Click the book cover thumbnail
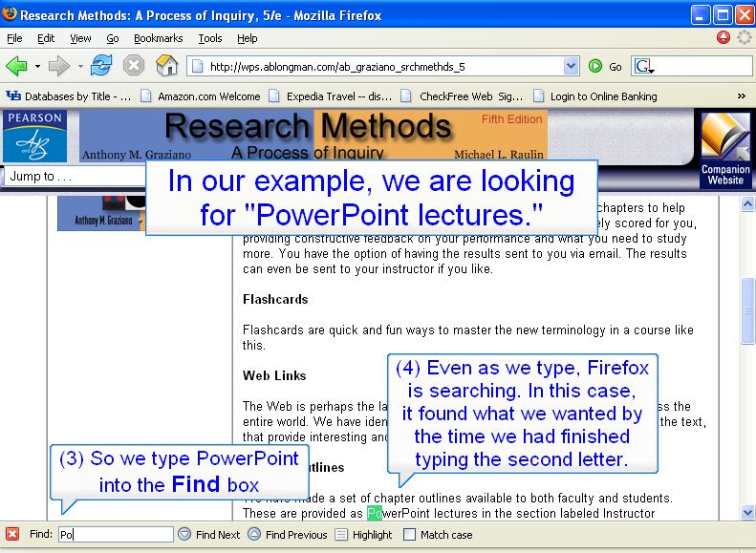Image resolution: width=756 pixels, height=553 pixels. (x=101, y=213)
